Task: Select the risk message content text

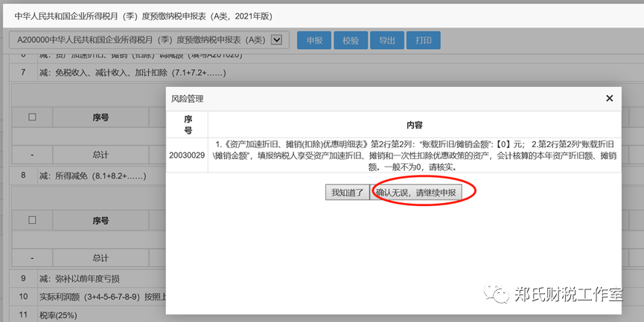Action: coord(415,155)
